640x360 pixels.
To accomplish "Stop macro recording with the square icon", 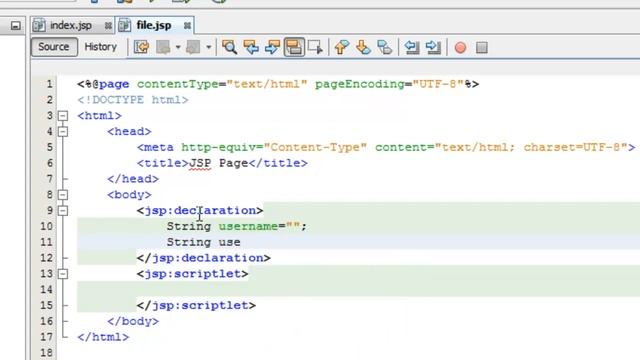I will 482,47.
